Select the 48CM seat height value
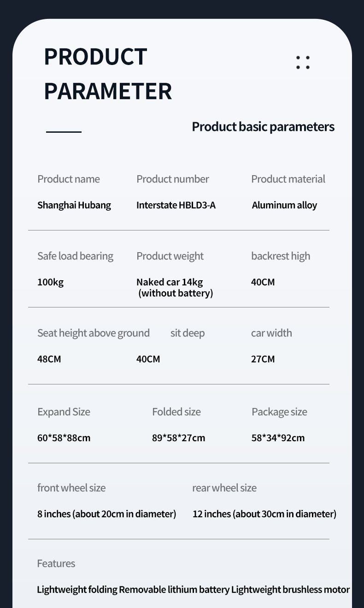Image resolution: width=364 pixels, height=608 pixels. [x=49, y=359]
